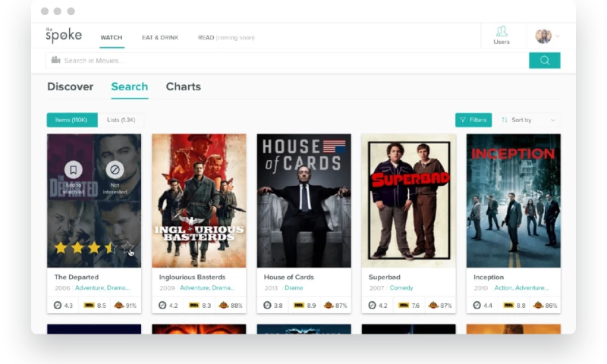
Task: Toggle the Filters panel
Action: coord(473,120)
